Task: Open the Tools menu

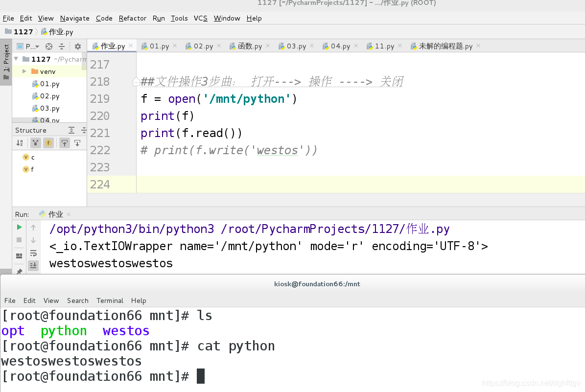Action: click(x=179, y=18)
